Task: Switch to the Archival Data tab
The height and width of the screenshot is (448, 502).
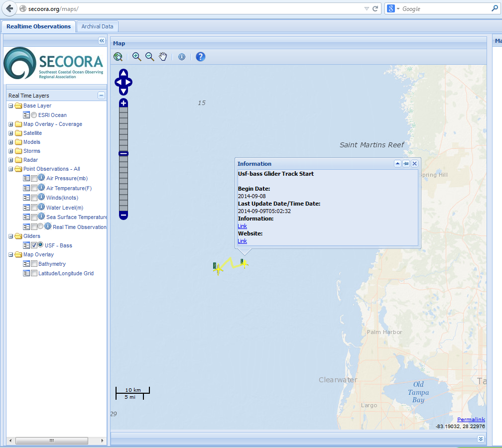Action: [97, 26]
